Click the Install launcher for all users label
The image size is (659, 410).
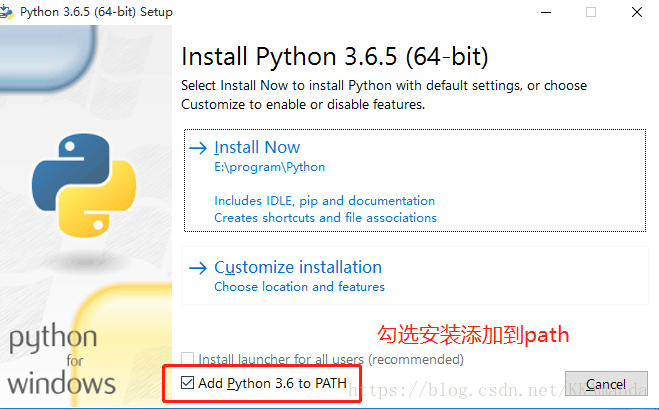tap(331, 359)
